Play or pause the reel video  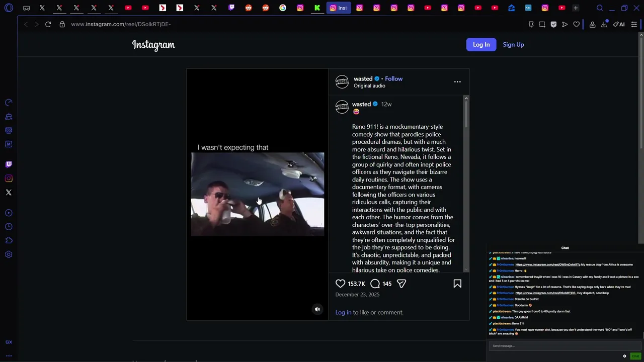[258, 194]
